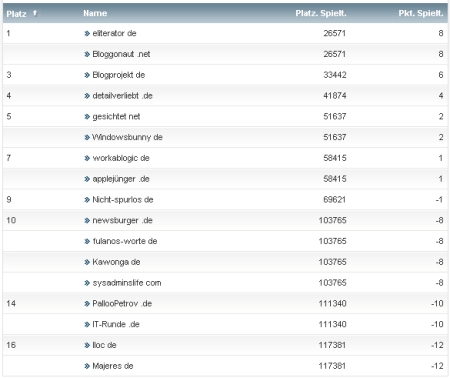Select rank 9 in the Platz column
Image resolution: width=450 pixels, height=378 pixels.
coord(9,200)
